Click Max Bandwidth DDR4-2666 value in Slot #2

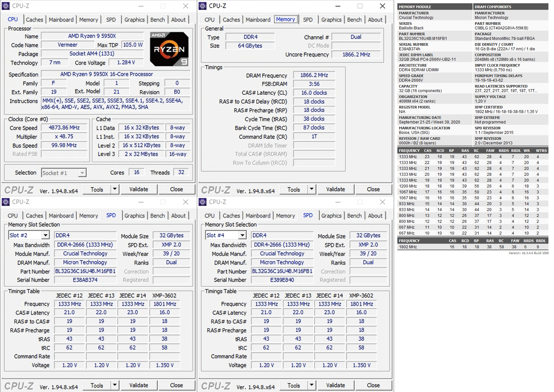tap(85, 245)
